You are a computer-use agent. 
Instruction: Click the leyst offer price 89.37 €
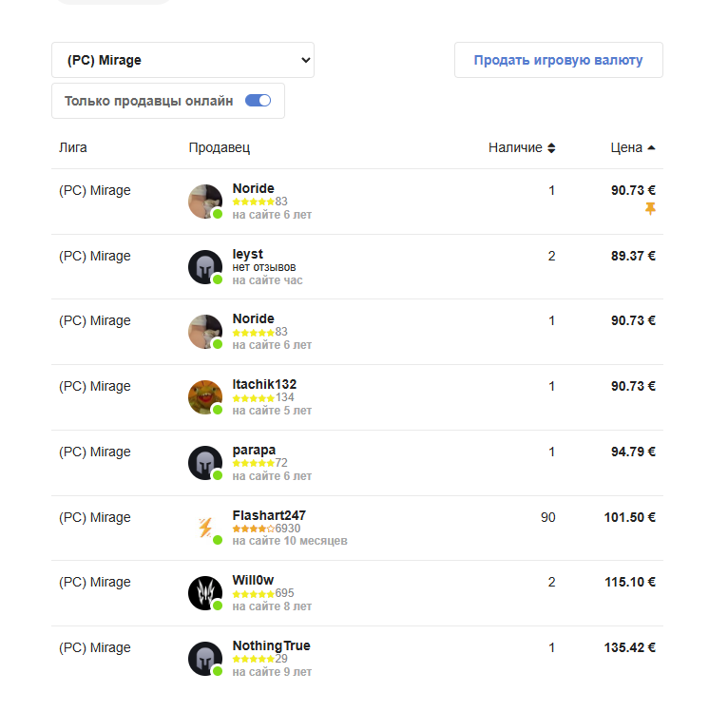(x=632, y=256)
